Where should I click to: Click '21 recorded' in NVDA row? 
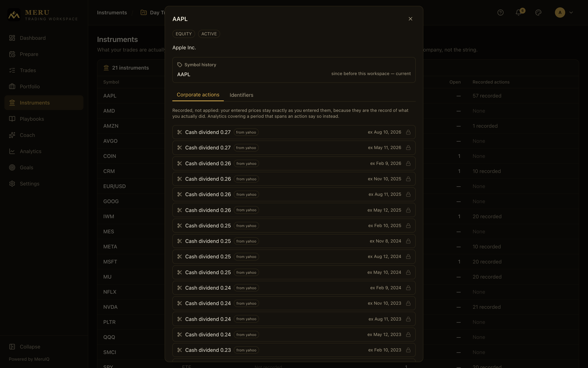486,307
